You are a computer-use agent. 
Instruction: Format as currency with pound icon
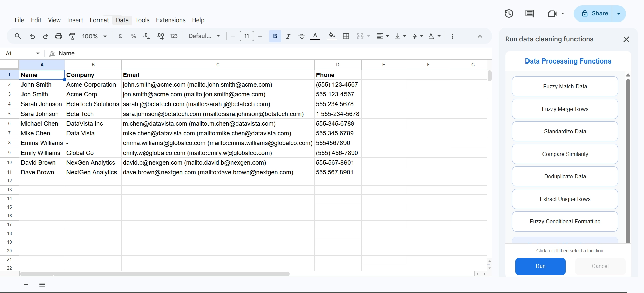click(120, 36)
